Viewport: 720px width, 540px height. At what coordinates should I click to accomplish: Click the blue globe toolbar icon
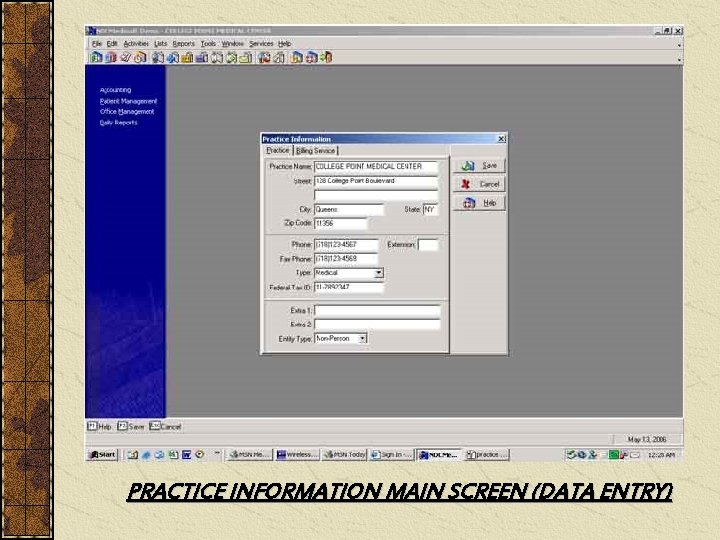tap(173, 57)
